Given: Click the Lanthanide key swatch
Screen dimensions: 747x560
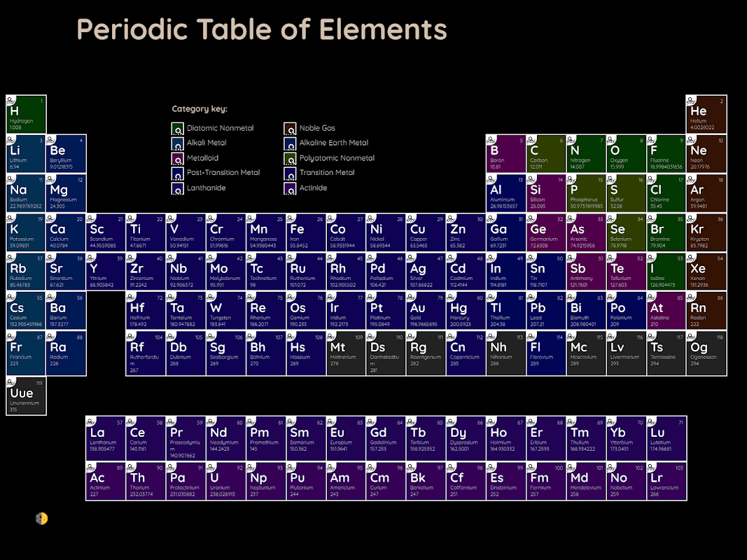Looking at the screenshot, I should pyautogui.click(x=177, y=188).
